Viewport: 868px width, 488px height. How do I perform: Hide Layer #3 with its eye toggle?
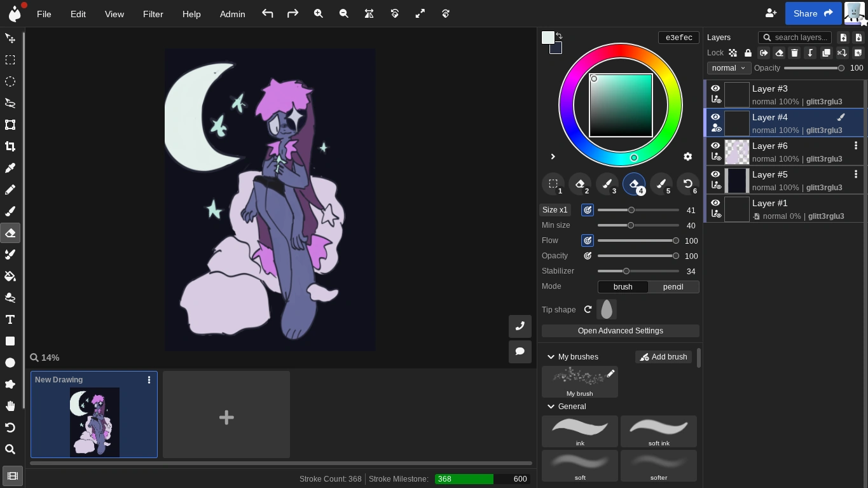click(x=715, y=88)
